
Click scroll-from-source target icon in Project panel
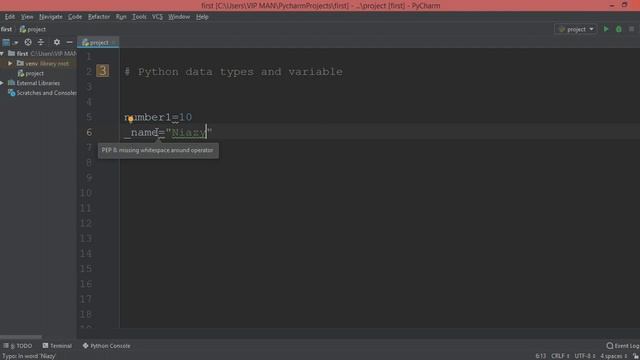pos(28,42)
